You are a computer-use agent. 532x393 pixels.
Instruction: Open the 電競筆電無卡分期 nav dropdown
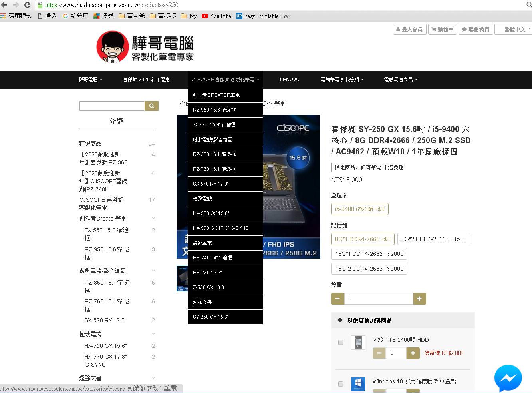(342, 80)
